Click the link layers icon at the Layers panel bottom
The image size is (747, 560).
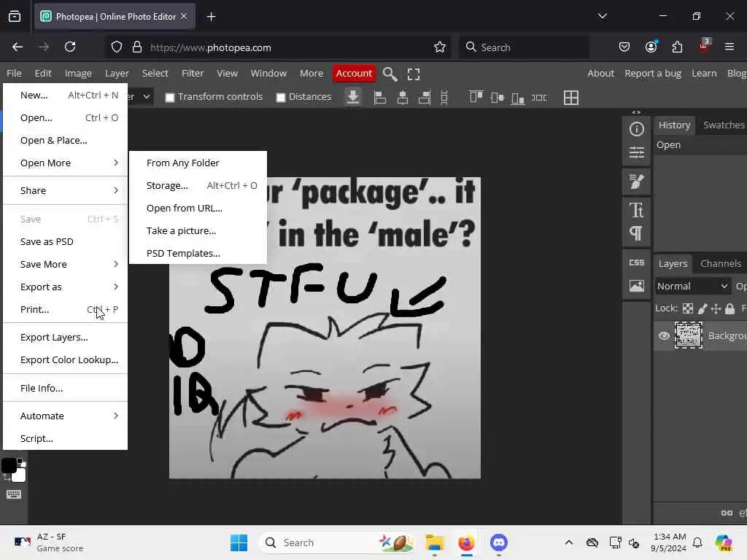(x=727, y=513)
